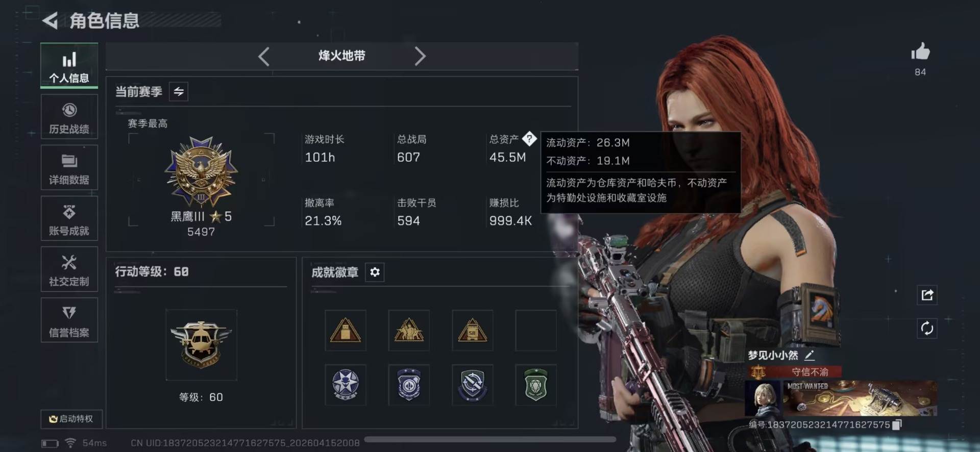
Task: Click the 启动特权 button
Action: 71,419
